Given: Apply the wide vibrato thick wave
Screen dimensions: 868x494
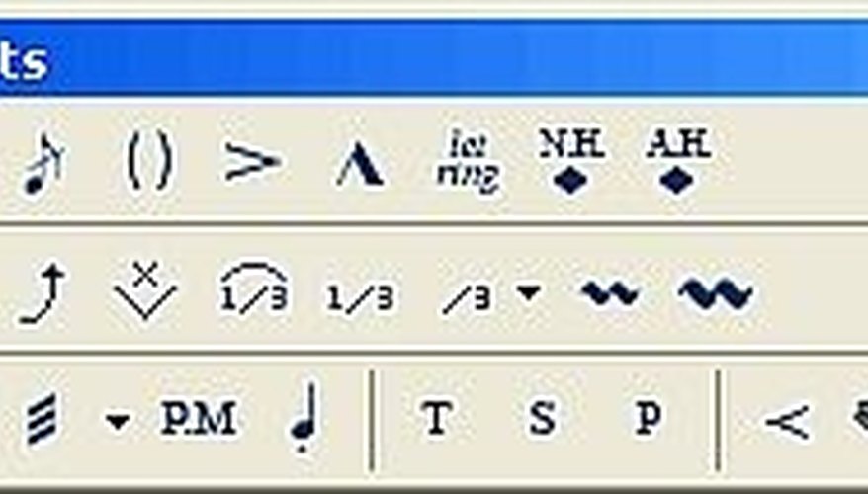Looking at the screenshot, I should tap(715, 293).
